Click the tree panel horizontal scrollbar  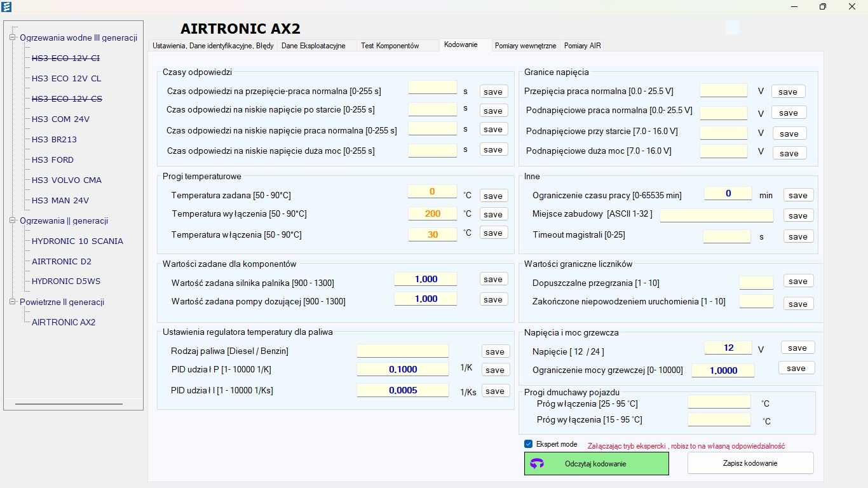point(69,403)
